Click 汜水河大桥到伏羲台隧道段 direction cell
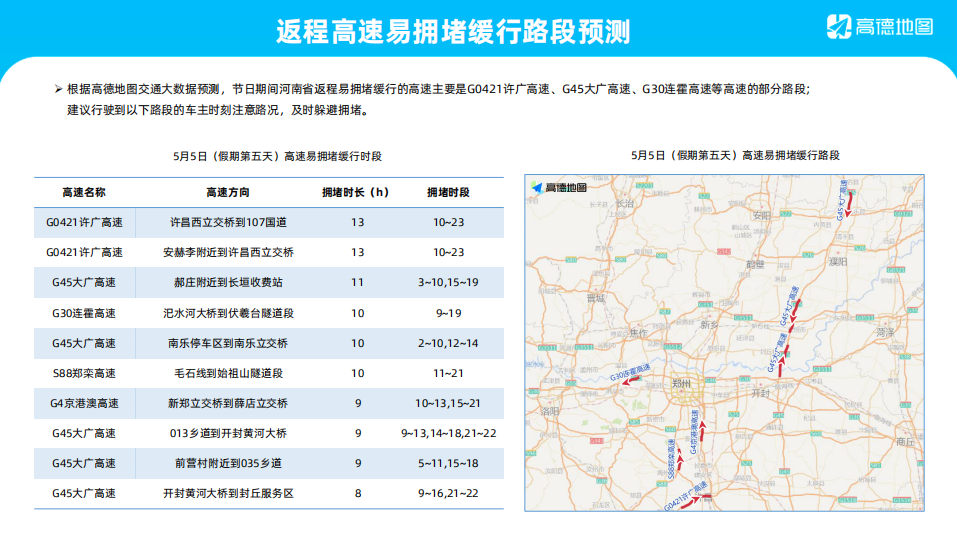Viewport: 957px width, 538px height. (x=228, y=313)
